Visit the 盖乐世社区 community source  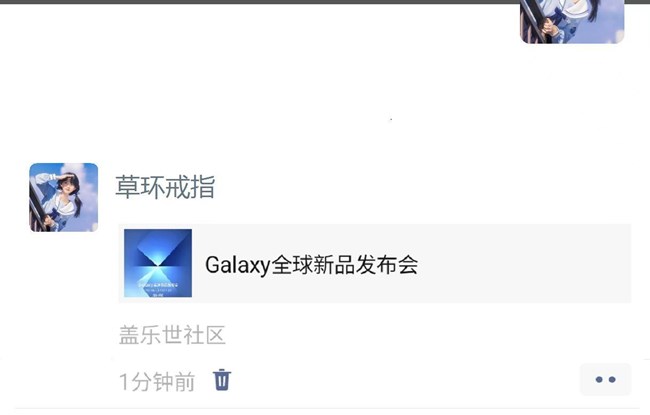(172, 335)
